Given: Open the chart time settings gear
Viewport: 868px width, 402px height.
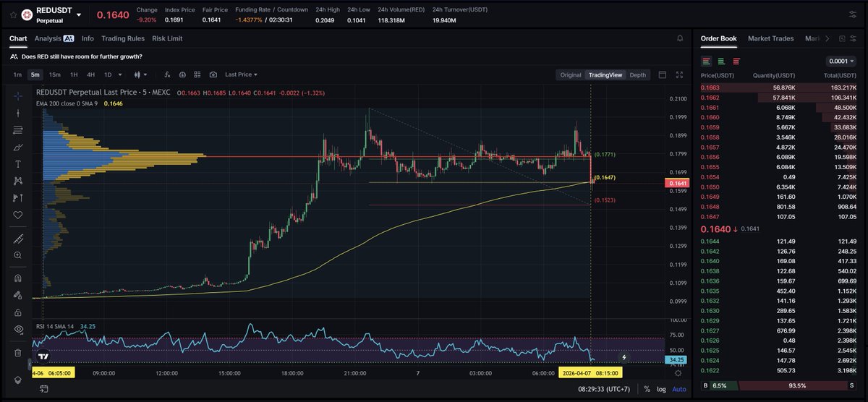Looking at the screenshot, I should (678, 372).
